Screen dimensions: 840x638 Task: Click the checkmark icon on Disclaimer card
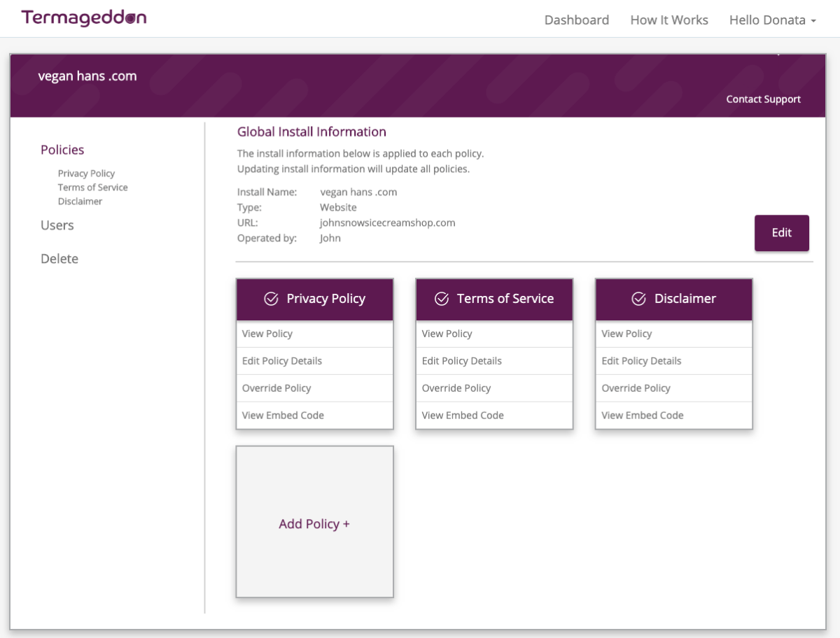point(639,299)
